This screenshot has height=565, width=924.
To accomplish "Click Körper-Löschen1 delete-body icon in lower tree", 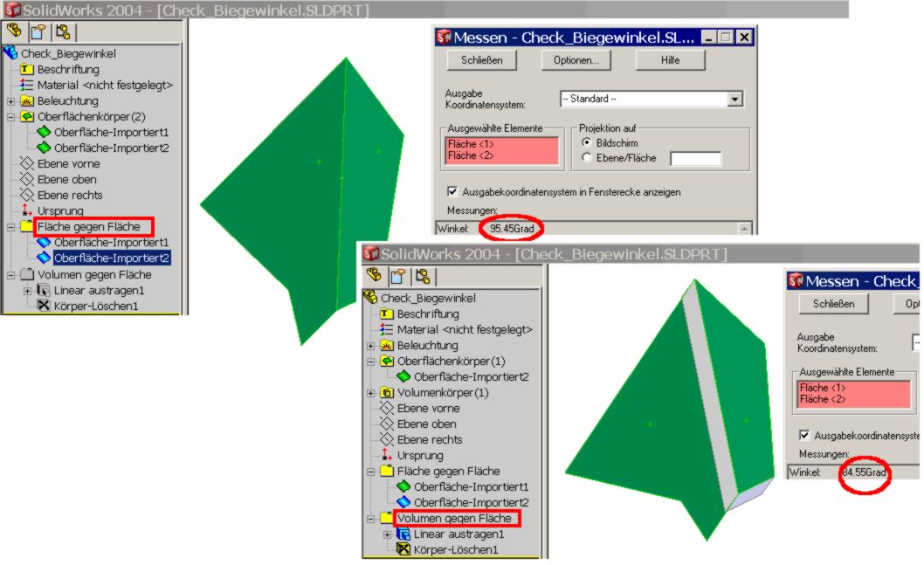I will (x=403, y=549).
